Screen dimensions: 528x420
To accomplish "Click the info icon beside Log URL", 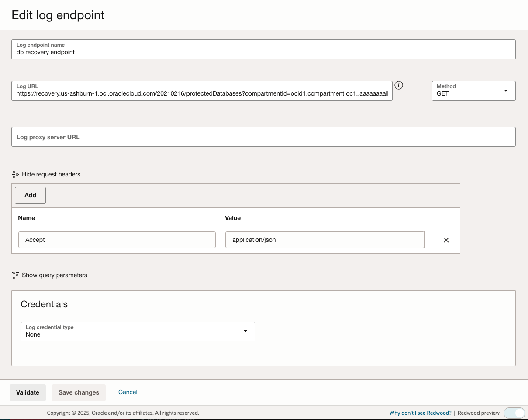I will 399,85.
